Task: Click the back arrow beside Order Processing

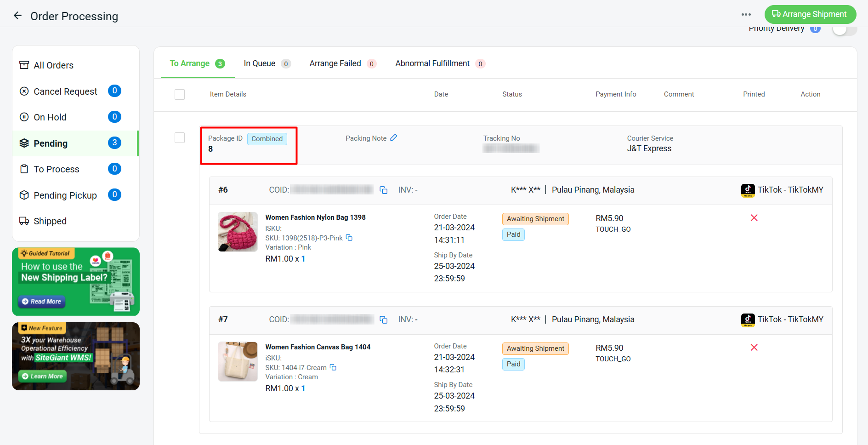Action: (17, 16)
